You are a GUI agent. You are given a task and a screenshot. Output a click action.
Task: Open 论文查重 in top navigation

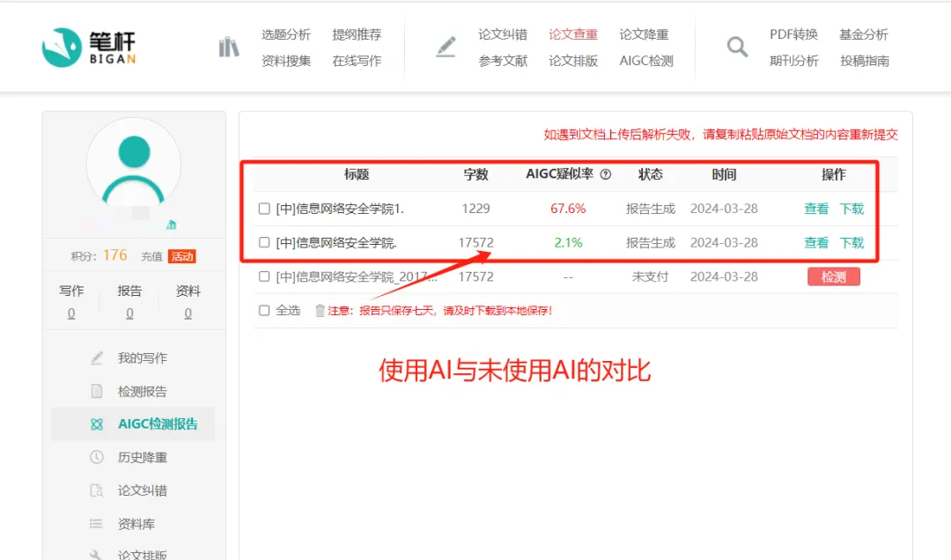coord(573,34)
